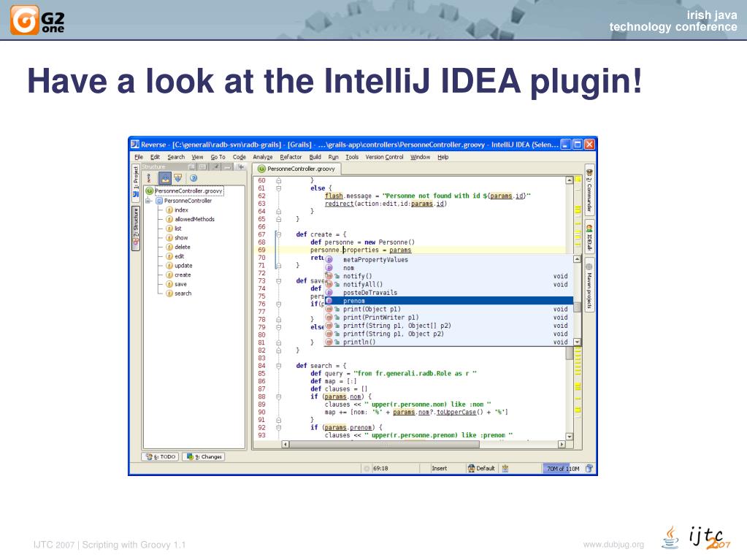Screen dimensions: 747x560
Task: Open the Tools menu
Action: point(352,157)
